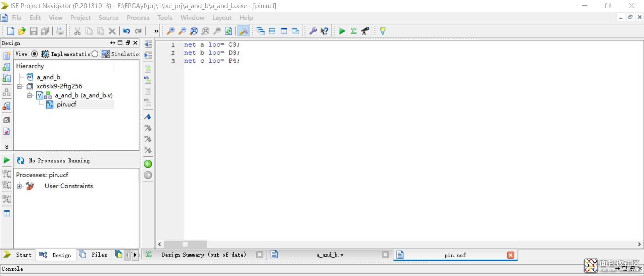Expand the toolbar overflow chevron
The height and width of the screenshot is (276, 644).
tap(156, 31)
